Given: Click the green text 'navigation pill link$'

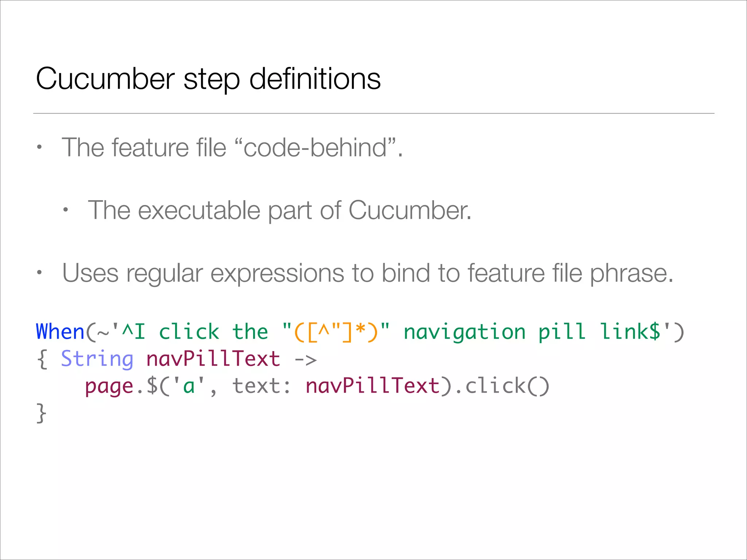Looking at the screenshot, I should (532, 332).
